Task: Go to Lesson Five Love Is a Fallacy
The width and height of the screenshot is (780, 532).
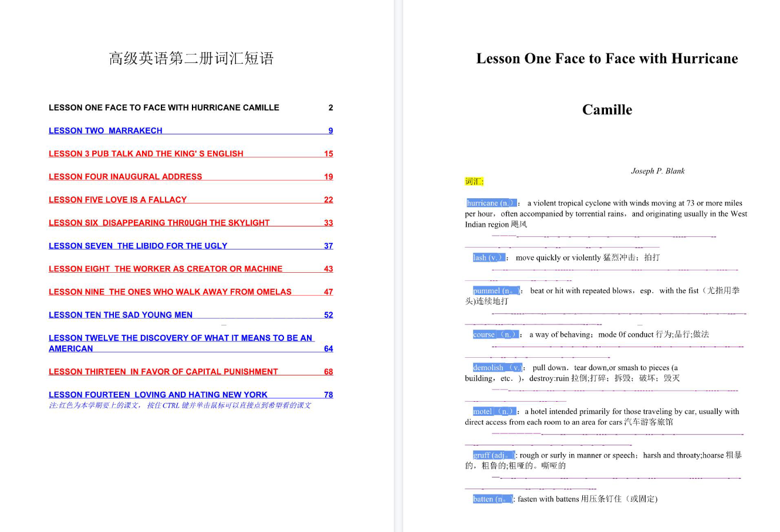Action: 117,200
